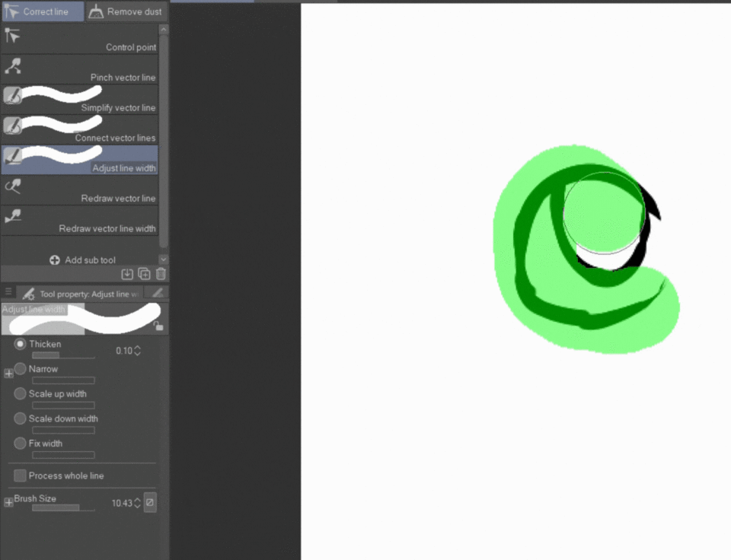Select the Adjust line width sub tool

tap(80, 160)
